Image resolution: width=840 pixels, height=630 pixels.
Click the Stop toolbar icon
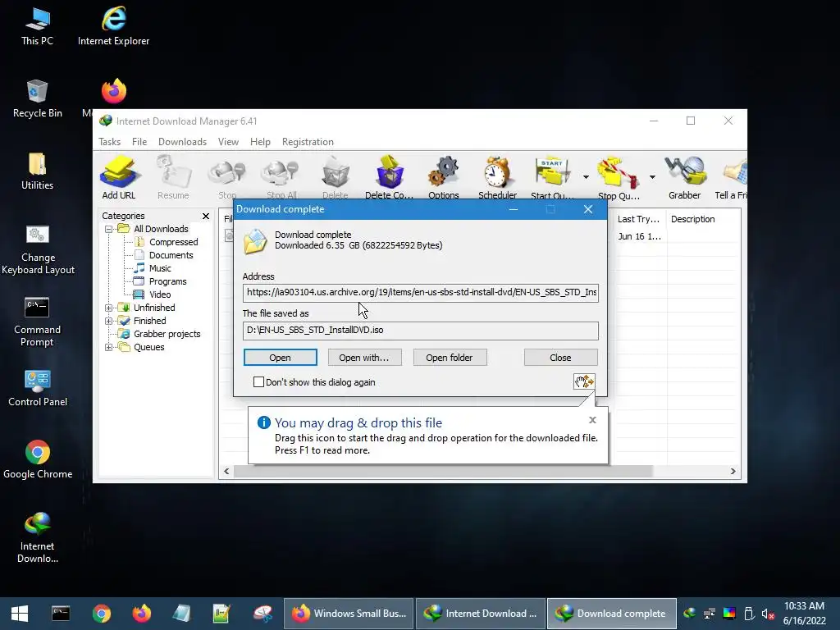click(227, 177)
